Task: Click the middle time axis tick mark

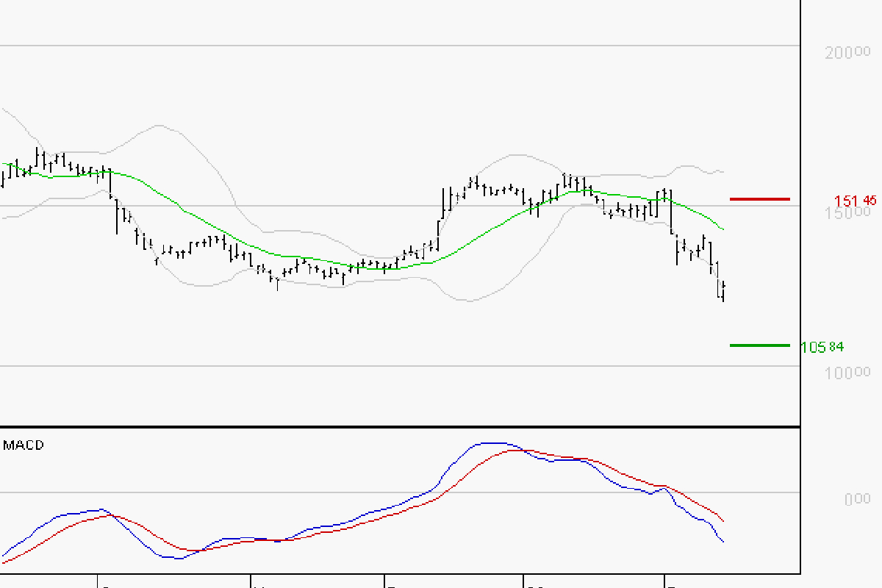Action: [x=385, y=581]
